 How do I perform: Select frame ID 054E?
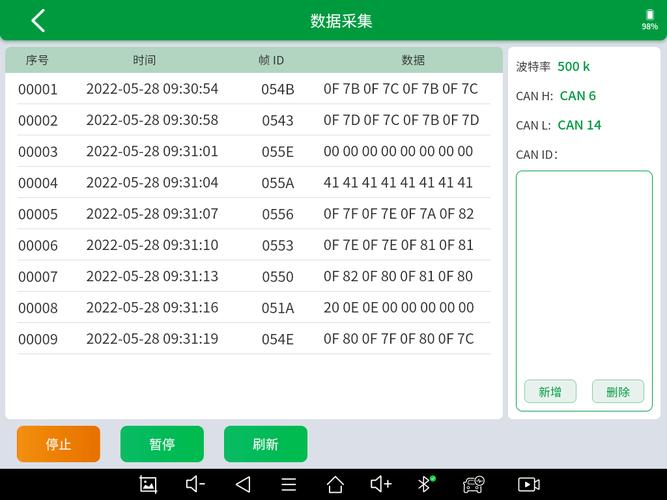click(x=278, y=339)
